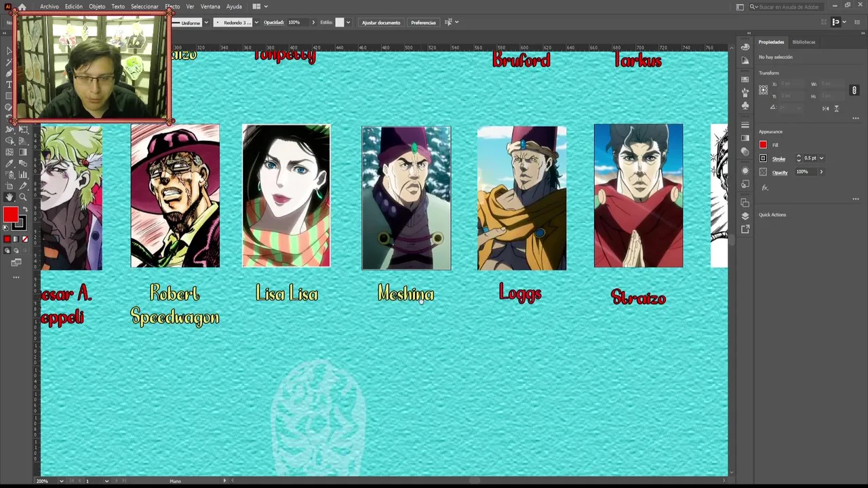Expand Opacity options arrow in Properties
The height and width of the screenshot is (488, 868).
pos(821,172)
